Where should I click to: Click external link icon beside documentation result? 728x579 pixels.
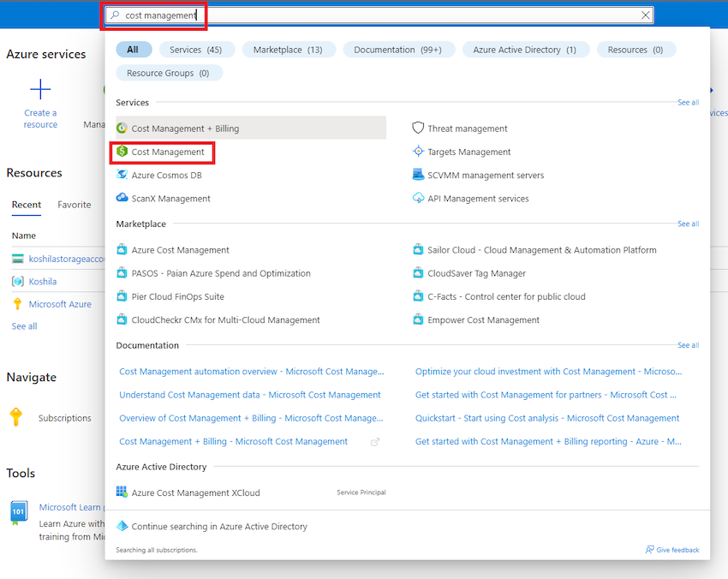tap(375, 442)
